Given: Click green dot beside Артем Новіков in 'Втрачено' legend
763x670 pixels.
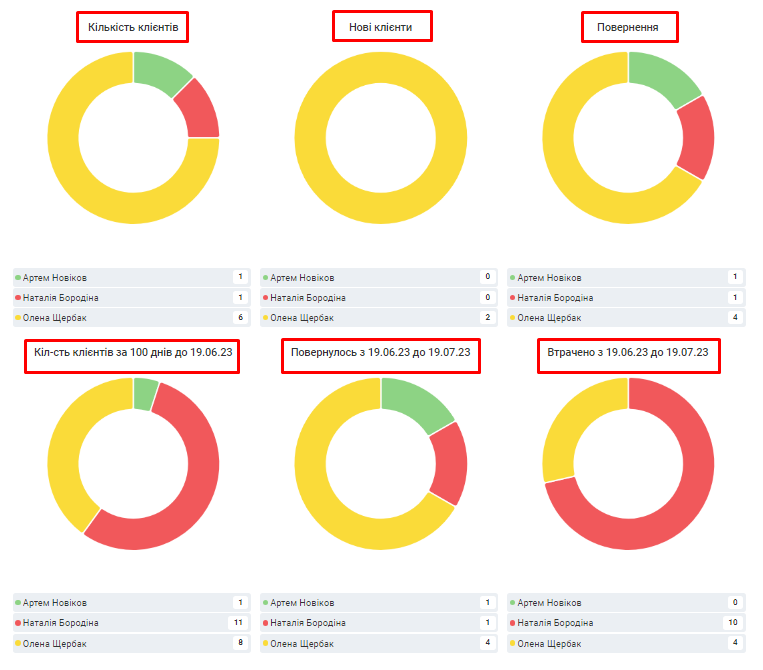Looking at the screenshot, I should click(x=513, y=603).
